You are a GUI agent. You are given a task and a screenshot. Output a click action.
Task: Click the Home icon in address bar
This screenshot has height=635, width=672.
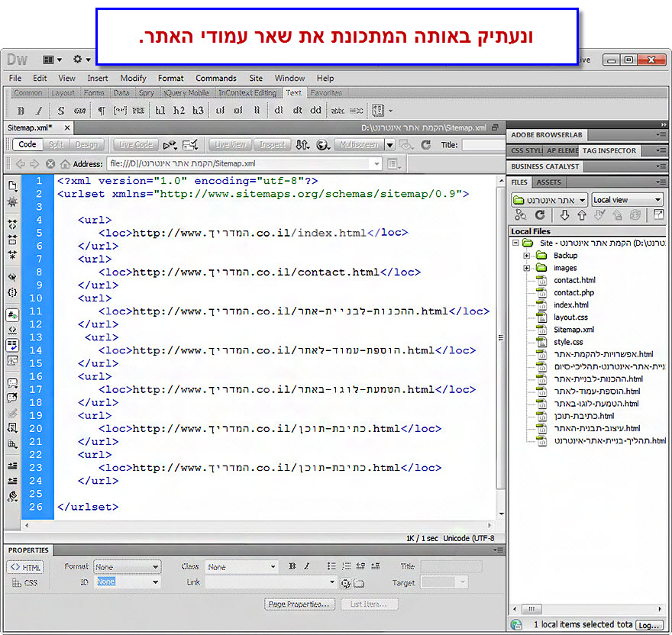(x=65, y=163)
